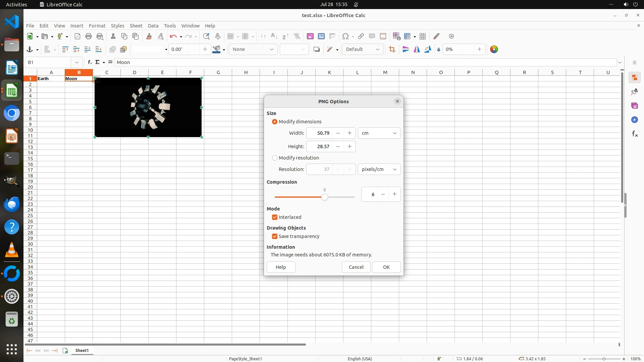
Task: Click the Insert Image toolbar icon
Action: tap(310, 36)
